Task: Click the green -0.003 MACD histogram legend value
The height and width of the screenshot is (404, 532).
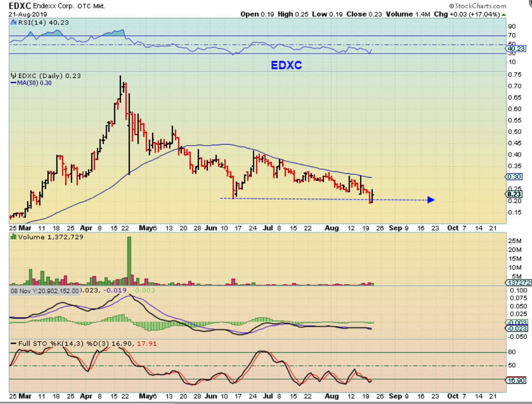Action: pyautogui.click(x=143, y=290)
